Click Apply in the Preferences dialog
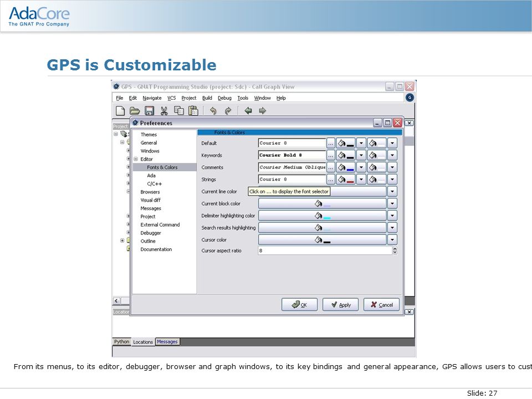The width and height of the screenshot is (532, 399). [340, 305]
